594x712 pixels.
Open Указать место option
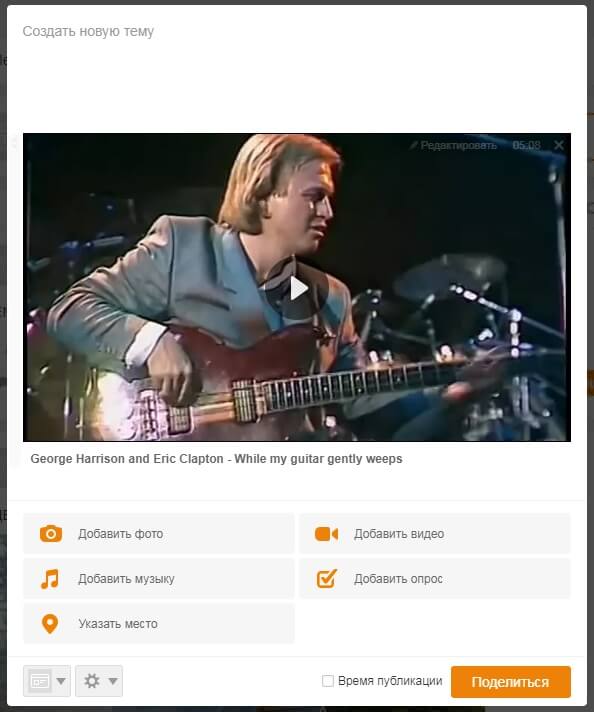pyautogui.click(x=158, y=623)
